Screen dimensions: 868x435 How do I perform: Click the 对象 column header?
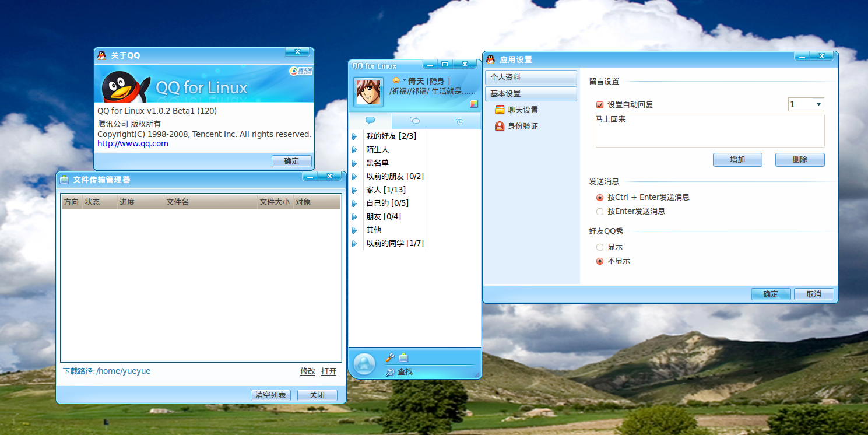(x=317, y=202)
